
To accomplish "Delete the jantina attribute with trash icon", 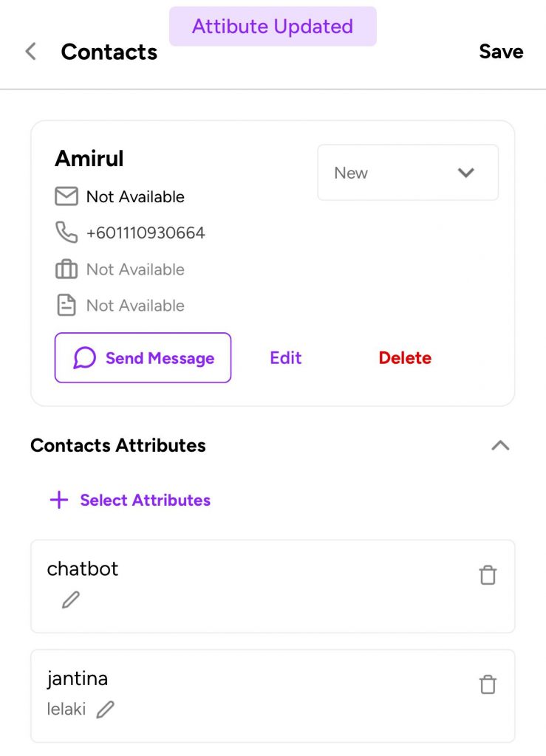I will click(x=488, y=684).
